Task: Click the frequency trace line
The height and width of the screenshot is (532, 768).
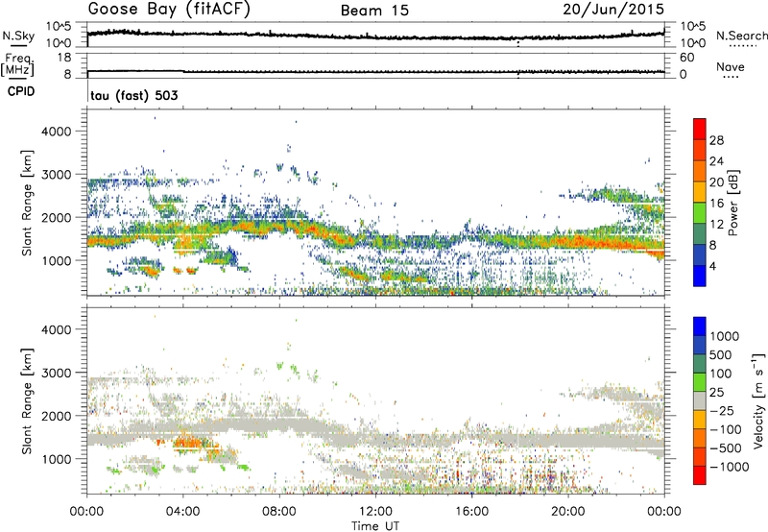Action: coord(375,72)
